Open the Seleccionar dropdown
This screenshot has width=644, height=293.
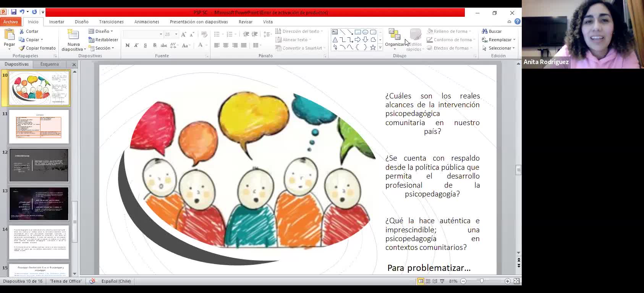point(514,48)
